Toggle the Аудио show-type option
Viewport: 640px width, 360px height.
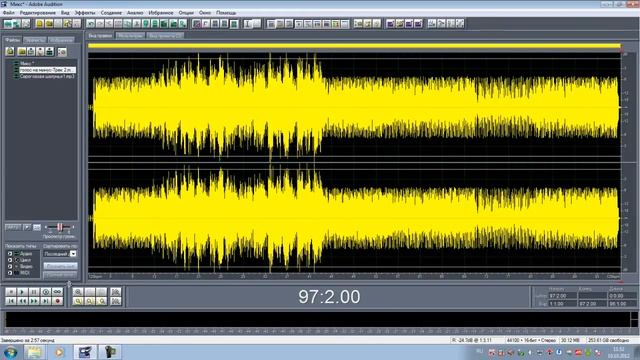point(9,253)
